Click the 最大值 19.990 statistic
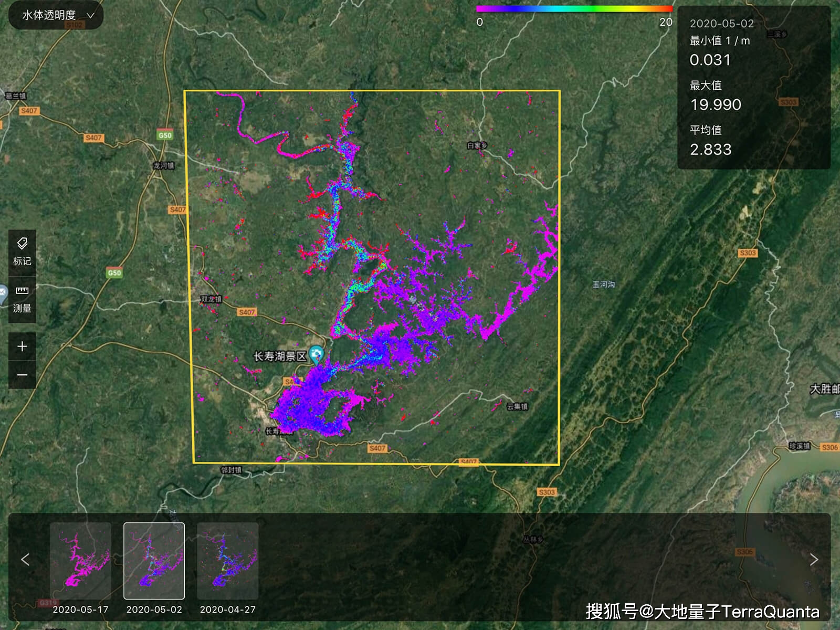840x630 pixels. (x=716, y=104)
